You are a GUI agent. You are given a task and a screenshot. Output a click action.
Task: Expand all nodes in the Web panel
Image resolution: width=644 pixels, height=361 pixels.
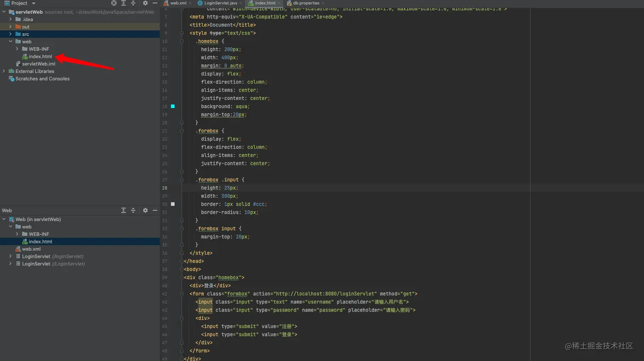pos(124,210)
